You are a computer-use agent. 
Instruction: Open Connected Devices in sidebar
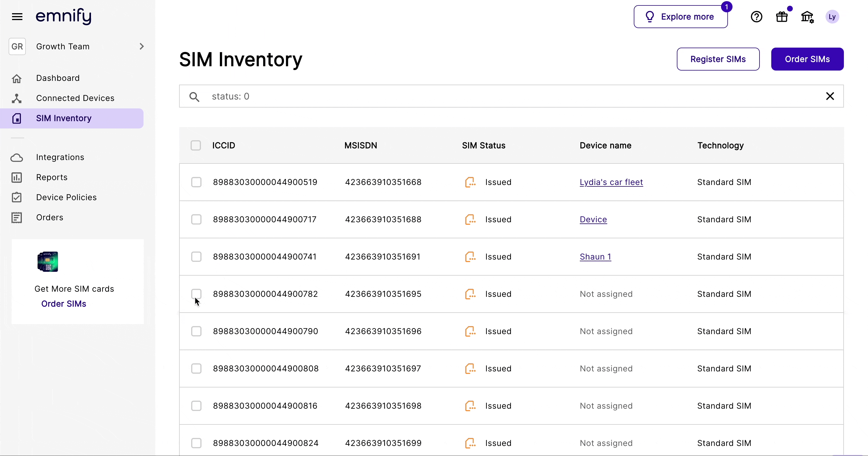click(75, 98)
